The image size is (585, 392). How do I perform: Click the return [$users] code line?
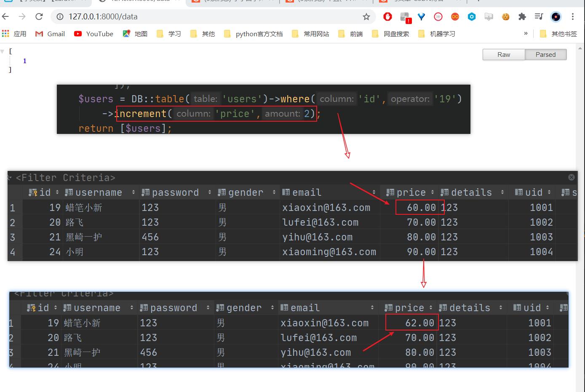coord(125,128)
